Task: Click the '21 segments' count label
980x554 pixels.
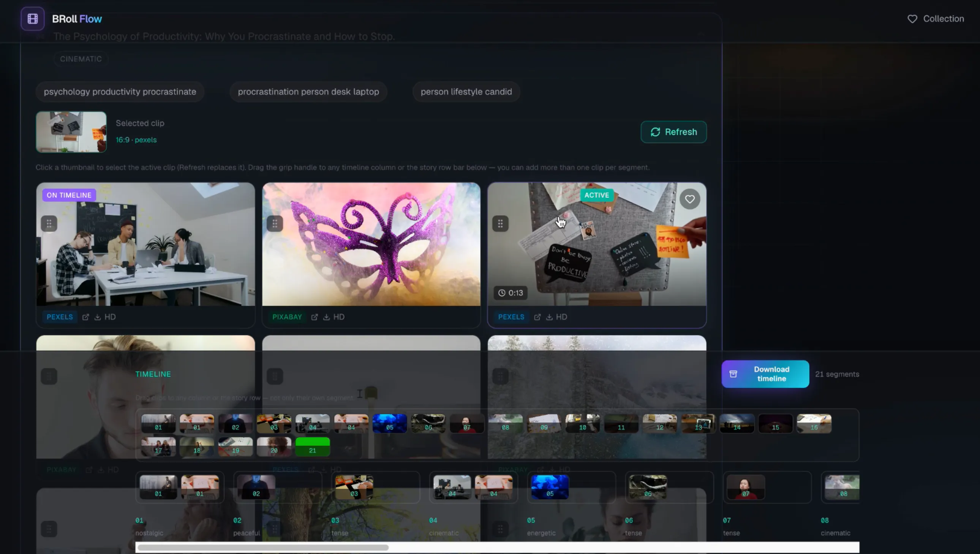Action: coord(837,374)
